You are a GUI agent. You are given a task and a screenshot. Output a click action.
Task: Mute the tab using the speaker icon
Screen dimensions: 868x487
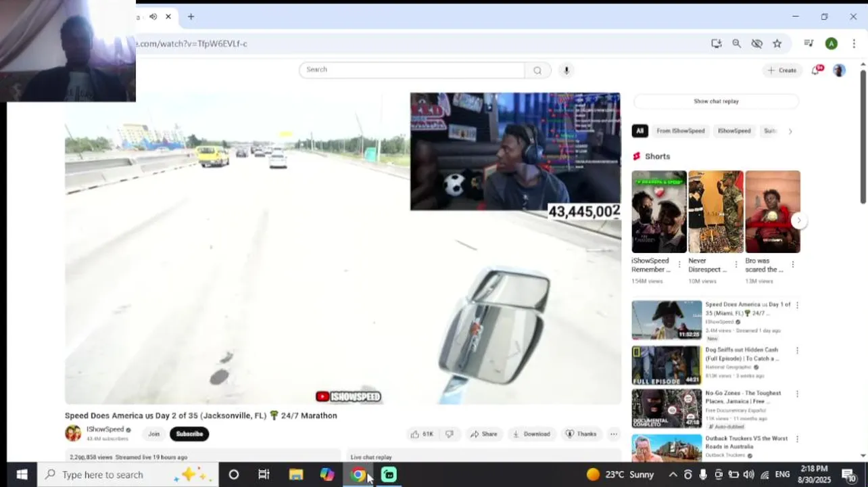[153, 17]
